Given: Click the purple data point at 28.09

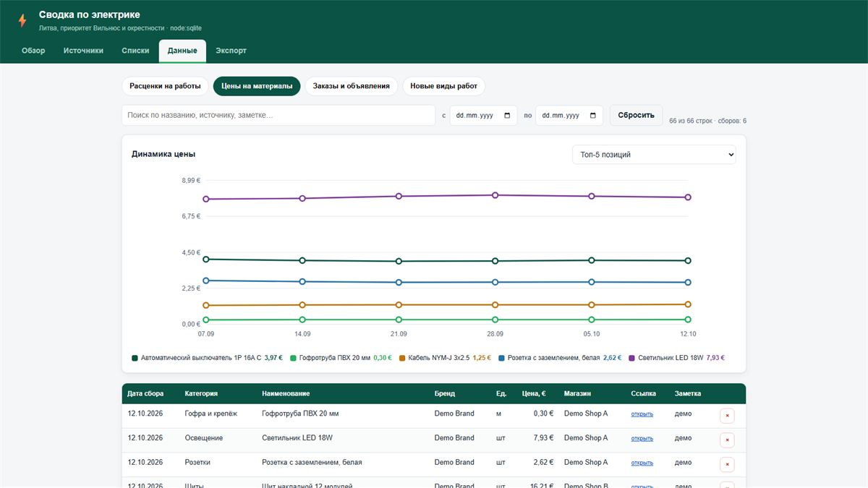Looking at the screenshot, I should click(x=495, y=195).
